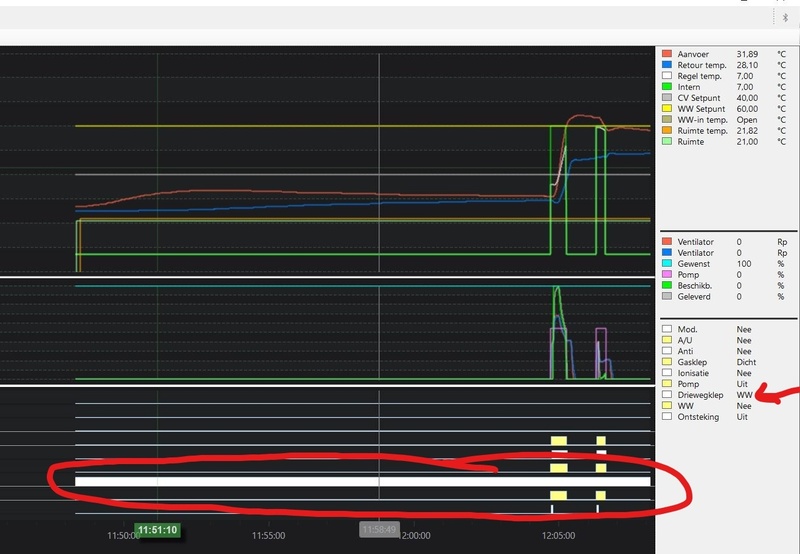The width and height of the screenshot is (800, 554).
Task: Click the CV Setpunt value 40,00
Action: 747,97
